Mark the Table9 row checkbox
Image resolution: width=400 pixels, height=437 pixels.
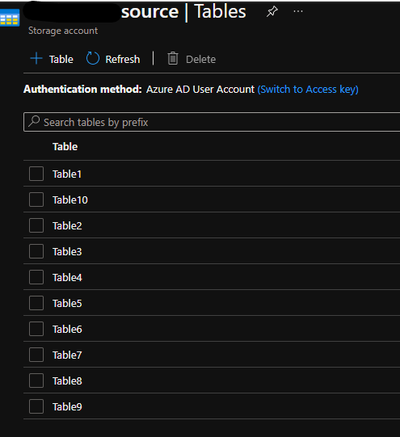pos(36,406)
